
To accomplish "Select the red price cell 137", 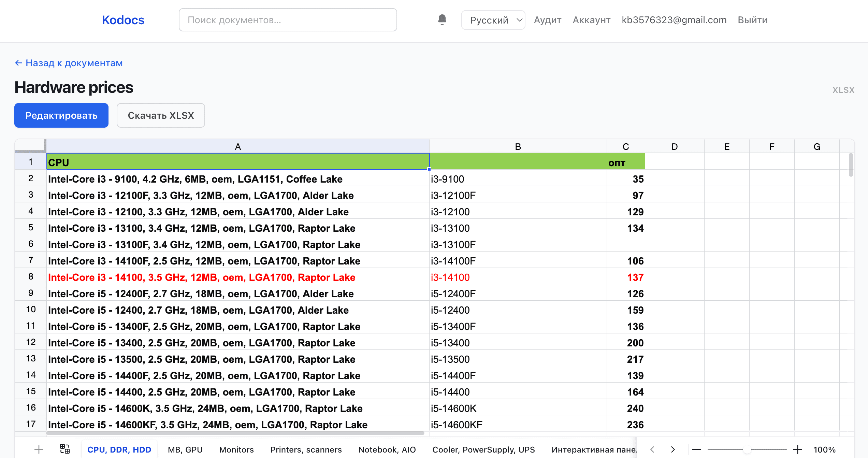I will coord(626,276).
